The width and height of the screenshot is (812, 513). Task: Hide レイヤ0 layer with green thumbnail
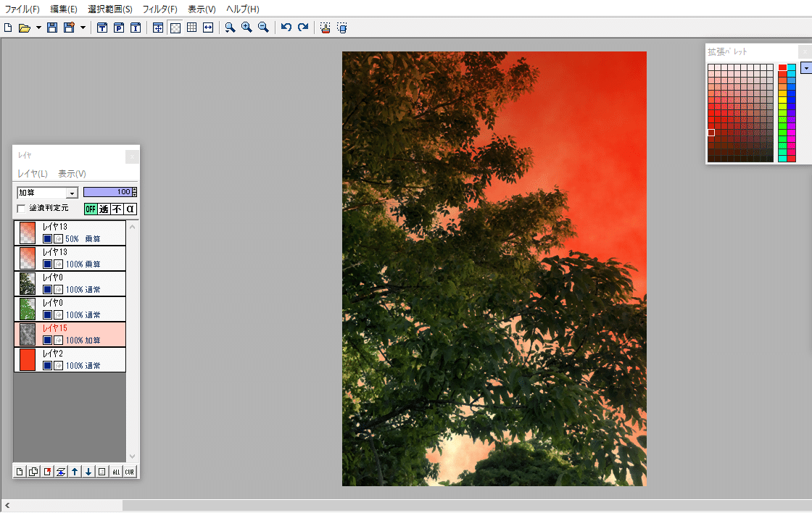pos(47,314)
